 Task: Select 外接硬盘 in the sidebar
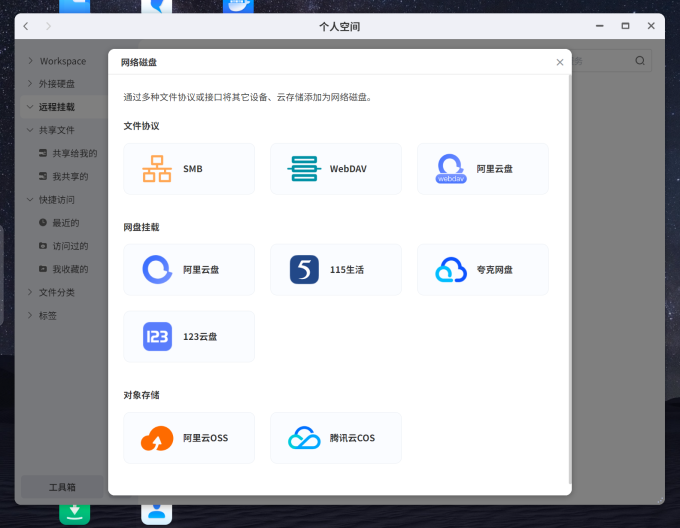click(57, 84)
